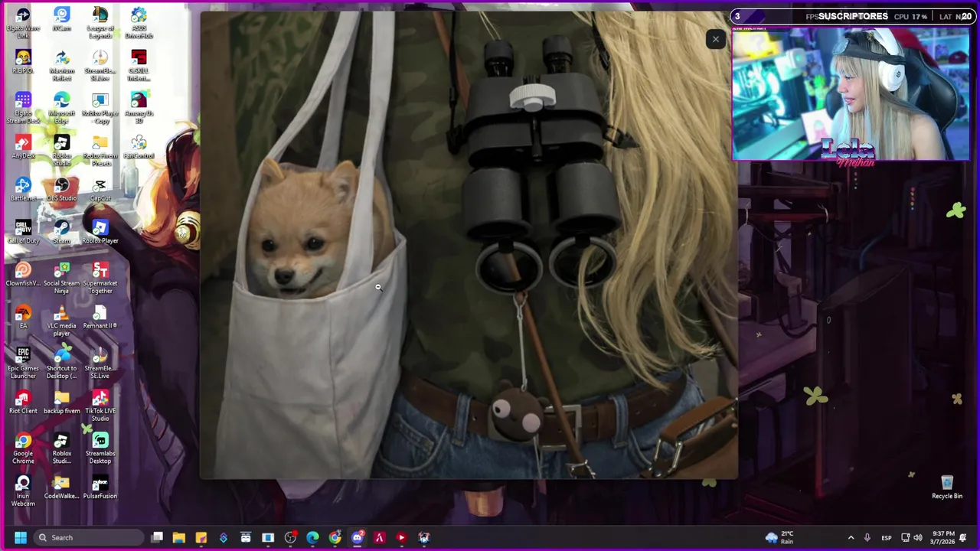980x551 pixels.
Task: Launch Streamlabs Desktop shortcut
Action: [x=100, y=448]
